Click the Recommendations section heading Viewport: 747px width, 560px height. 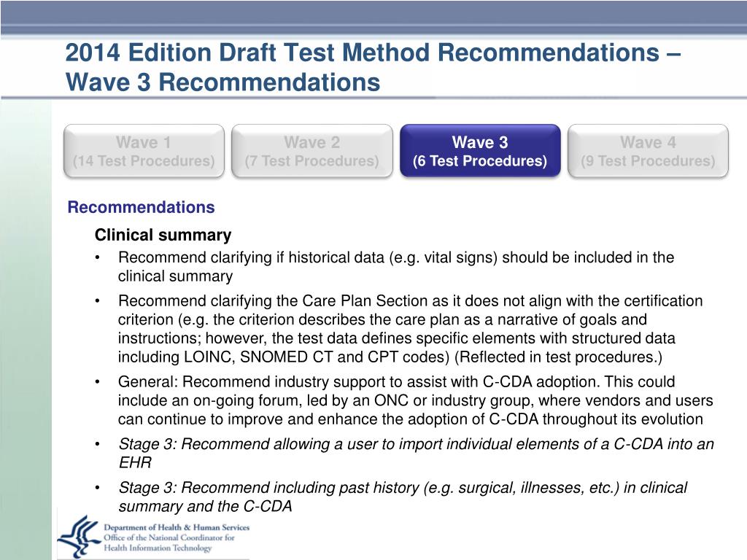141,207
